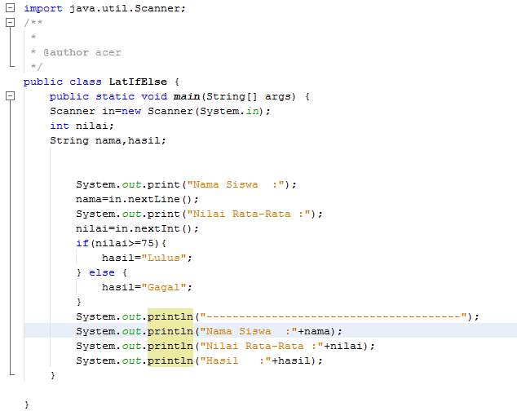Click '+nilai' in println statement
Screen dimensions: 517x420
tap(342, 346)
